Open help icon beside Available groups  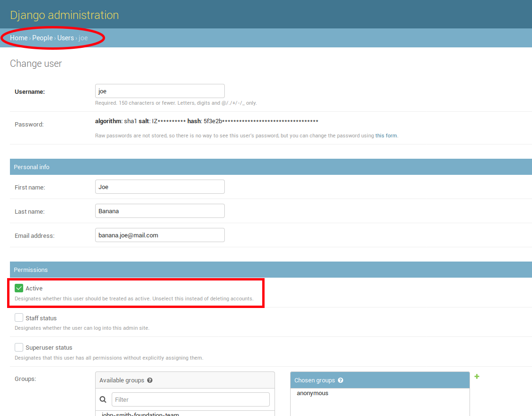pos(150,380)
